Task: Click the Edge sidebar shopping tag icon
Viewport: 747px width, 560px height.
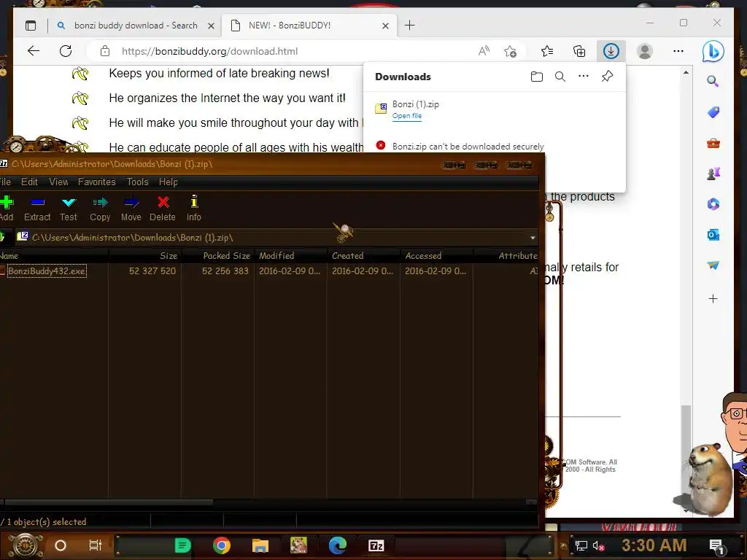Action: (713, 112)
